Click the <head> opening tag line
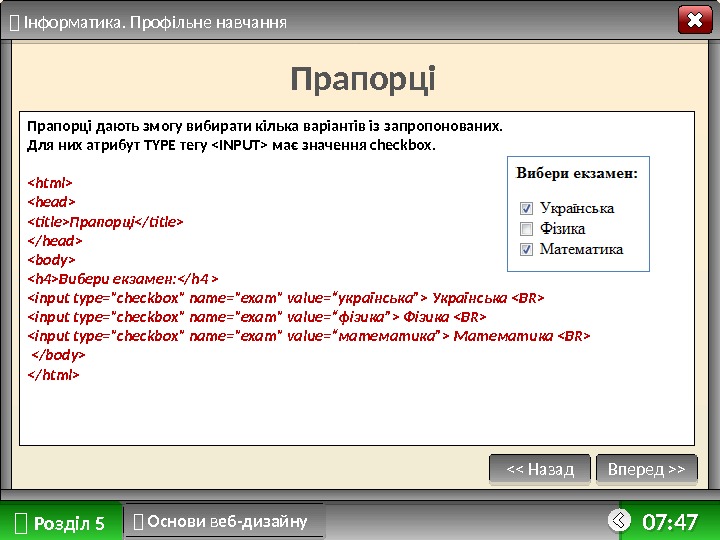720x540 pixels. point(51,202)
